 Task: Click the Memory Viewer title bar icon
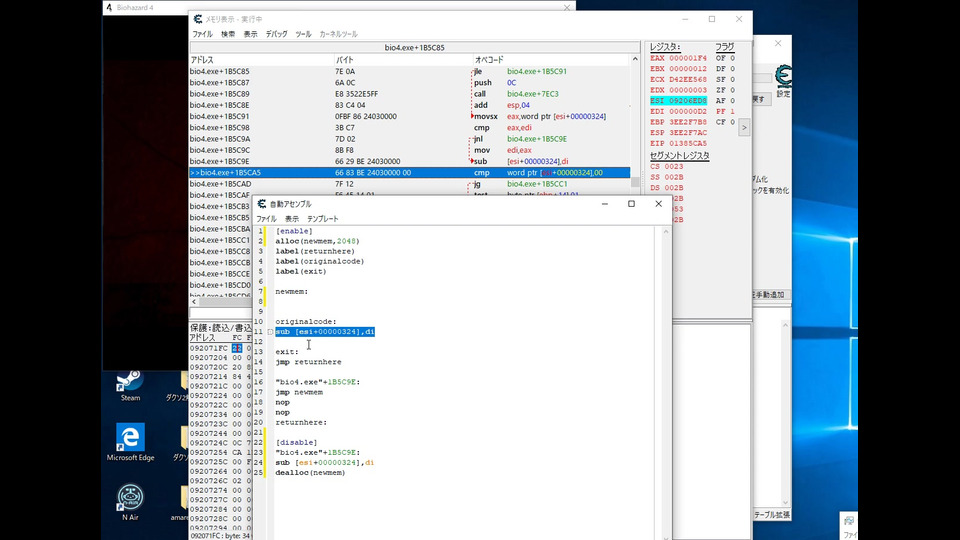(196, 18)
